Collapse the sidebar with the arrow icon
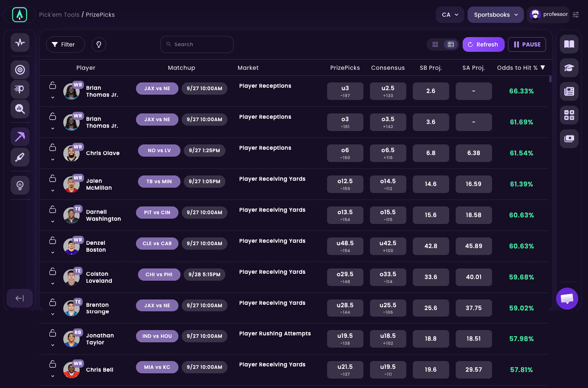The image size is (588, 388). click(x=20, y=298)
